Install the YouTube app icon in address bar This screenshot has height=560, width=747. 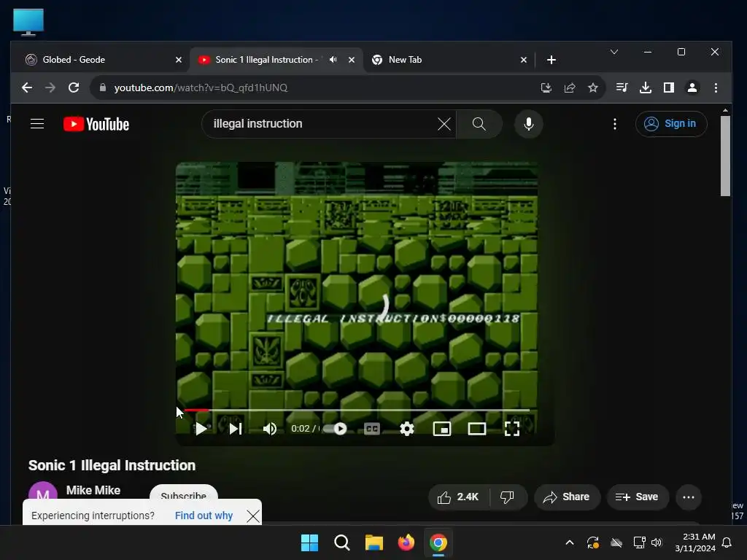click(x=546, y=87)
